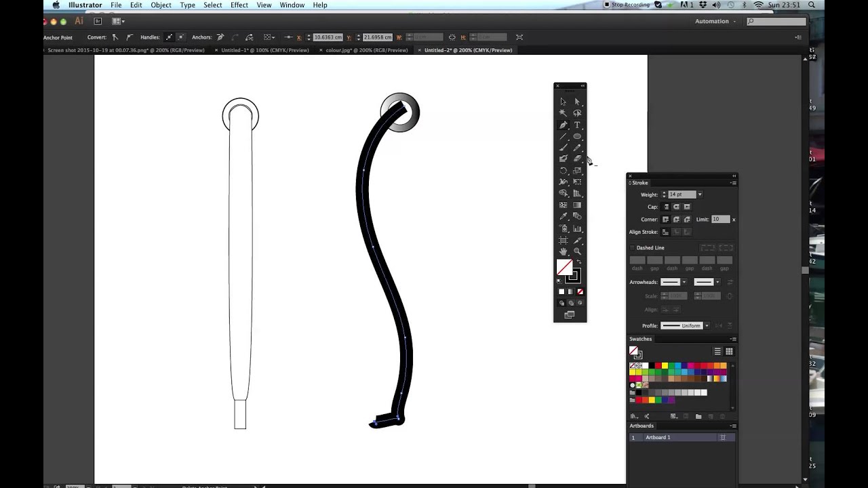Click the Fill box in Tools panel

(564, 268)
